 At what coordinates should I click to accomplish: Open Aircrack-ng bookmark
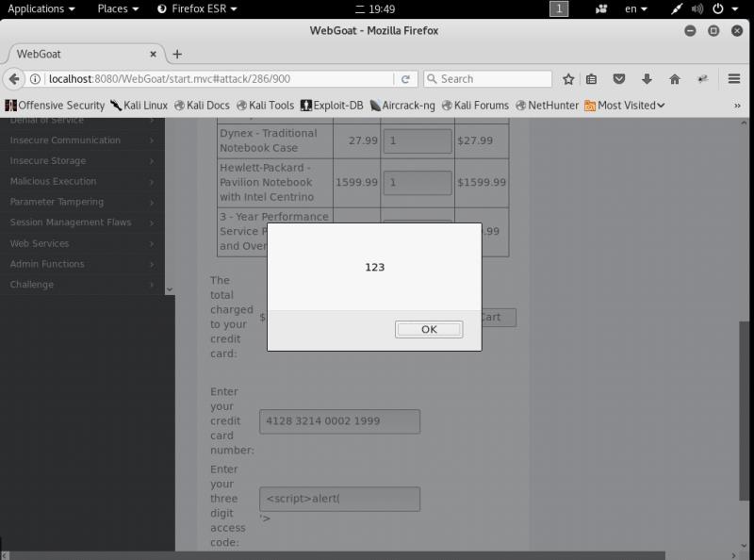[402, 106]
